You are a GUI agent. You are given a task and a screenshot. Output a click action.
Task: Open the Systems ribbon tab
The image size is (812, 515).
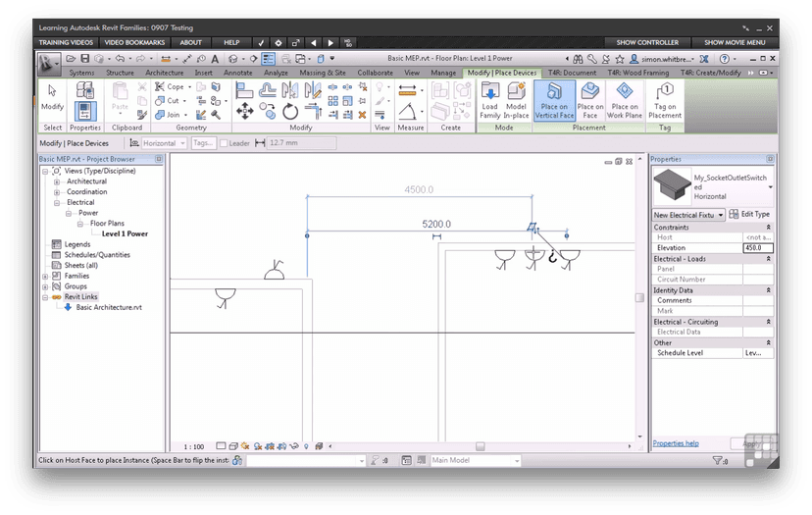81,73
